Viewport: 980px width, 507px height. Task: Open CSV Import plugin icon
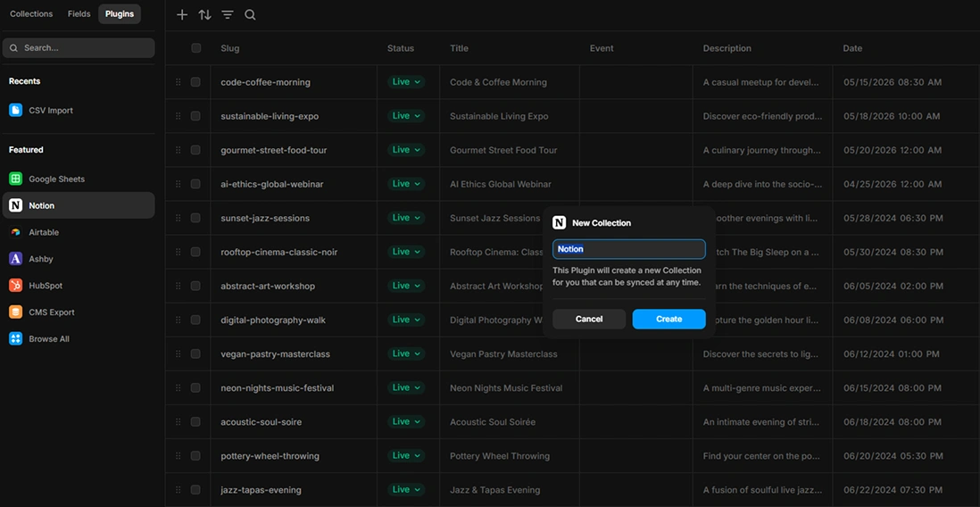point(16,110)
